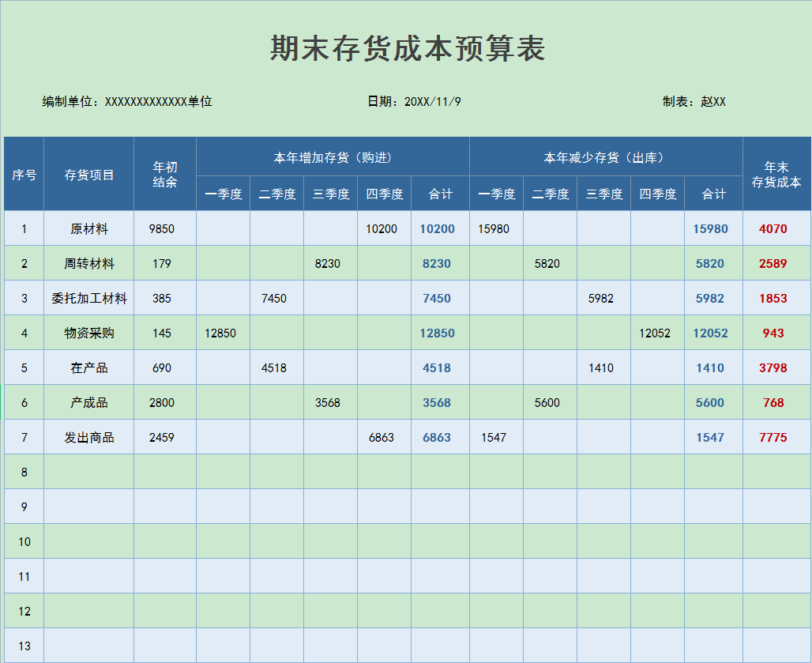Image resolution: width=812 pixels, height=663 pixels.
Task: Select the 年初结余 column header
Action: pyautogui.click(x=165, y=173)
